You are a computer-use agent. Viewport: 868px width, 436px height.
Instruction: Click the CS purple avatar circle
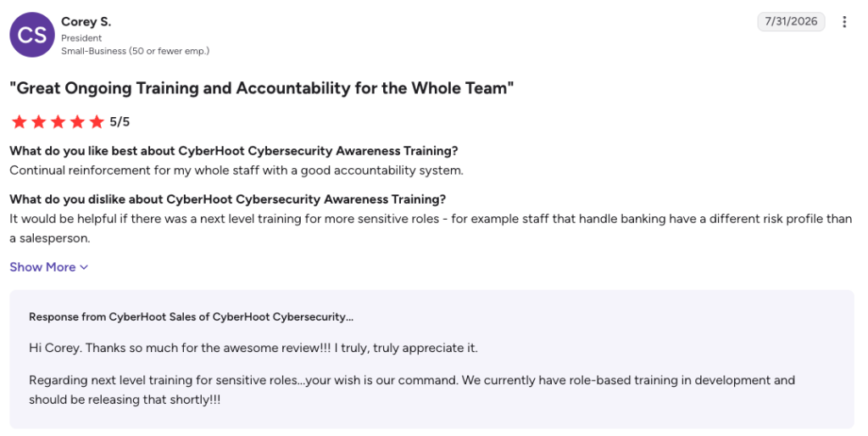click(x=32, y=35)
